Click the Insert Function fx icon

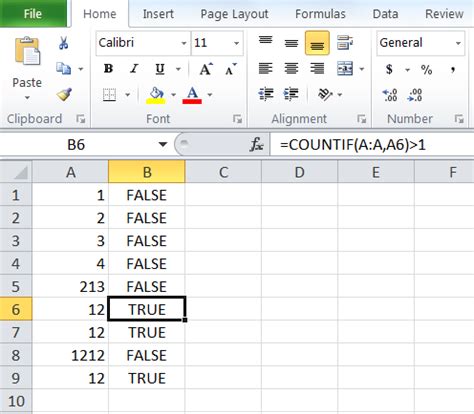(x=256, y=145)
